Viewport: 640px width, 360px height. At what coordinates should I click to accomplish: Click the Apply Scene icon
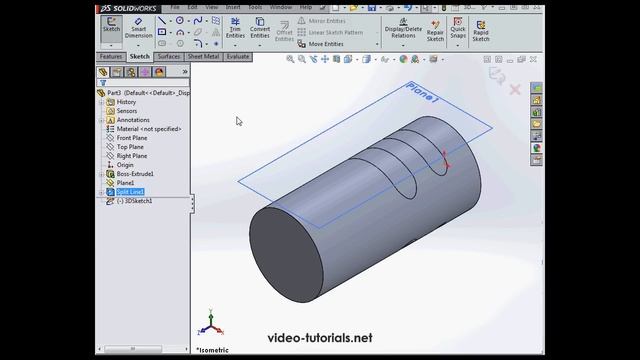click(415, 59)
